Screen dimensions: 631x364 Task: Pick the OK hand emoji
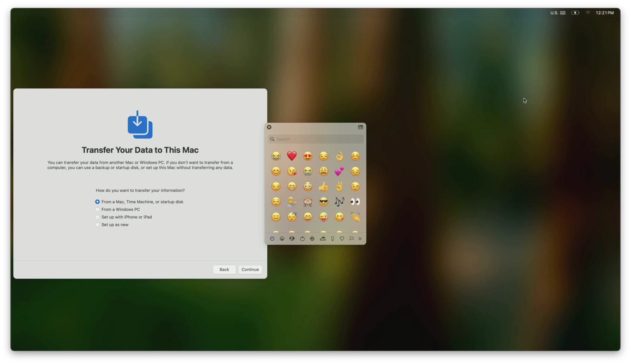[x=339, y=156]
